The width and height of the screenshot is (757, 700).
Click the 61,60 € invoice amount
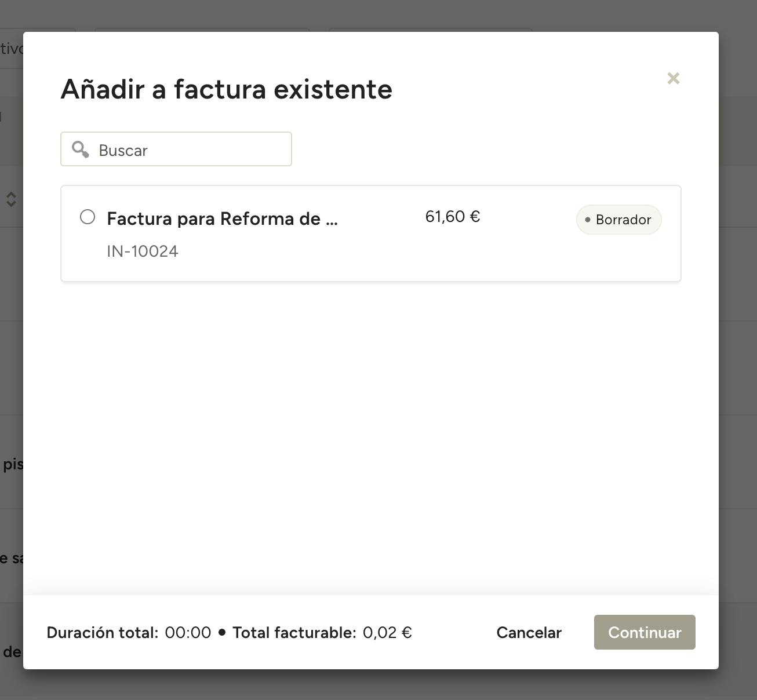pyautogui.click(x=452, y=217)
